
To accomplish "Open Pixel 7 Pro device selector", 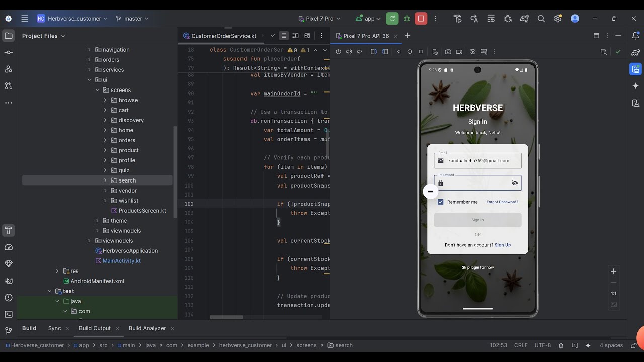I will pyautogui.click(x=319, y=19).
